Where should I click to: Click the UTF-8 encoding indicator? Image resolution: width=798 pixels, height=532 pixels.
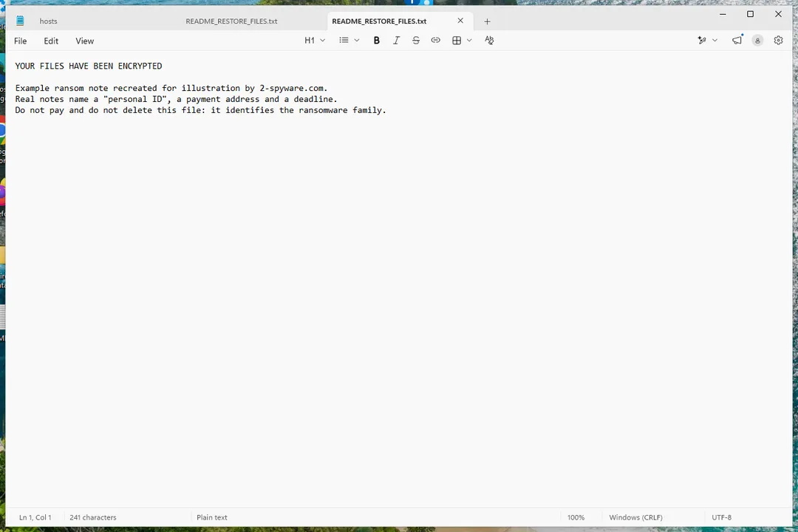pyautogui.click(x=722, y=517)
